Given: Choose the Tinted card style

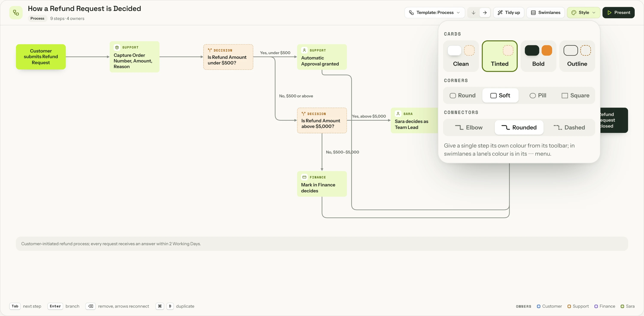Looking at the screenshot, I should click(500, 56).
